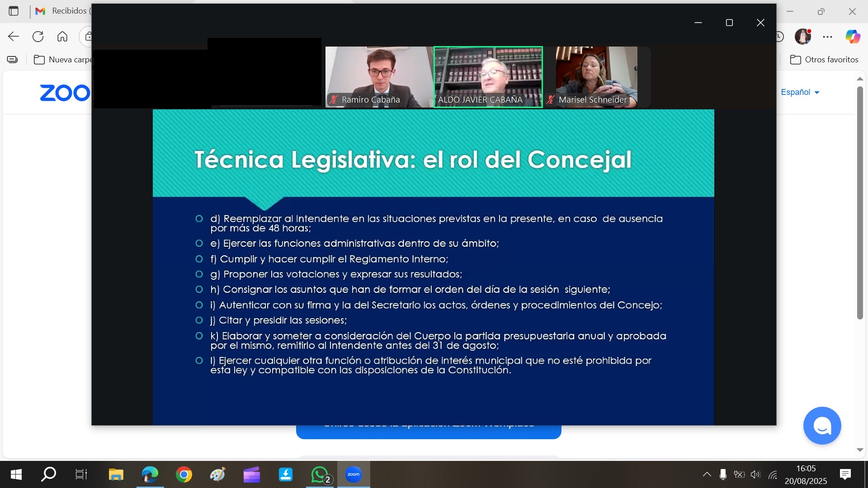Click the volume icon in tray

click(755, 474)
